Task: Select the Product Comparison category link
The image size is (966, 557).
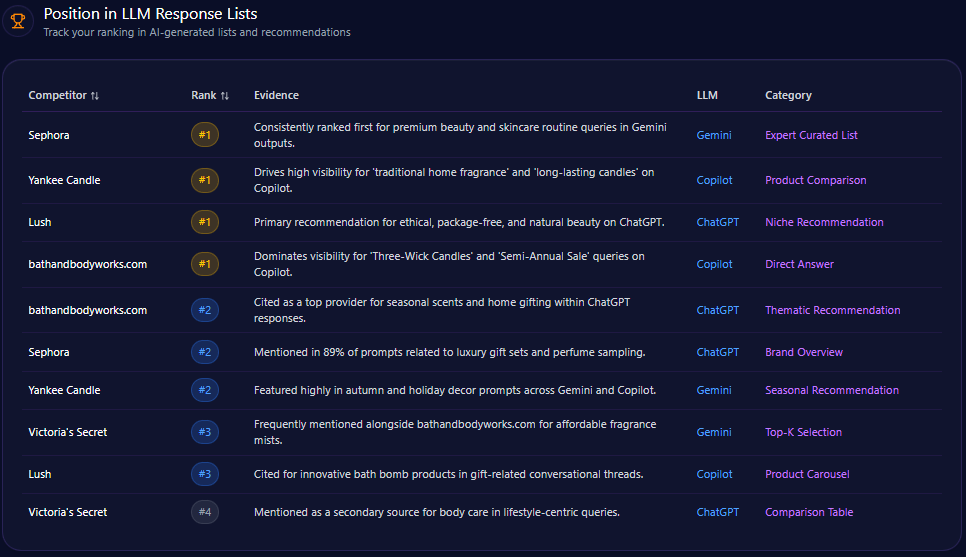Action: point(815,180)
